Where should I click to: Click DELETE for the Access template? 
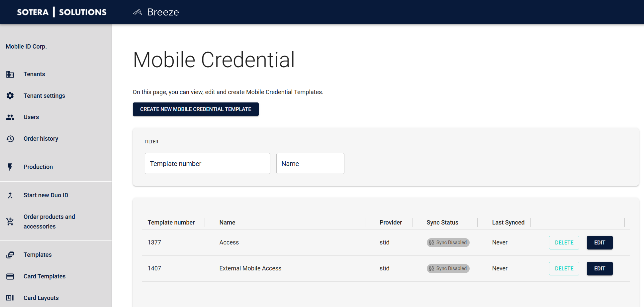pyautogui.click(x=564, y=242)
